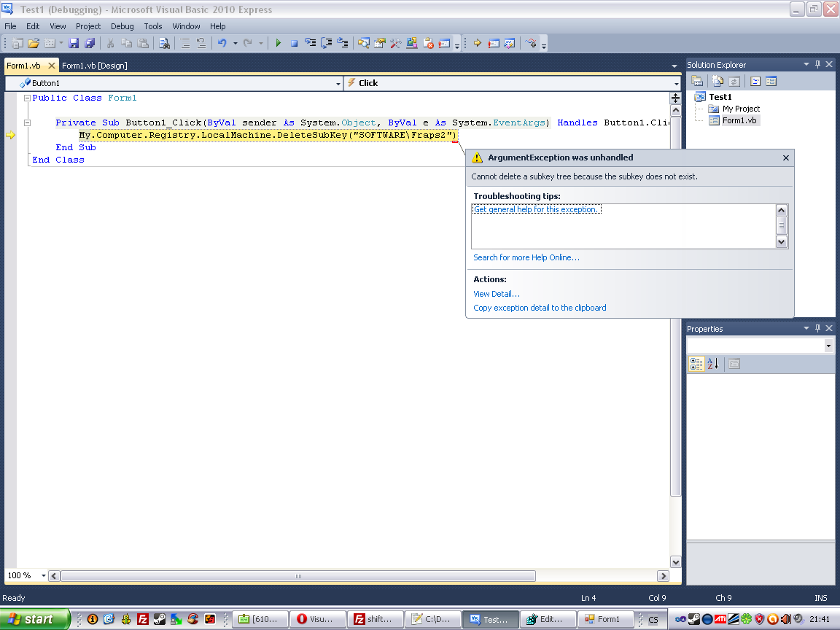Click the New Project toolbar icon
Screen dimensions: 840x630
coord(17,44)
